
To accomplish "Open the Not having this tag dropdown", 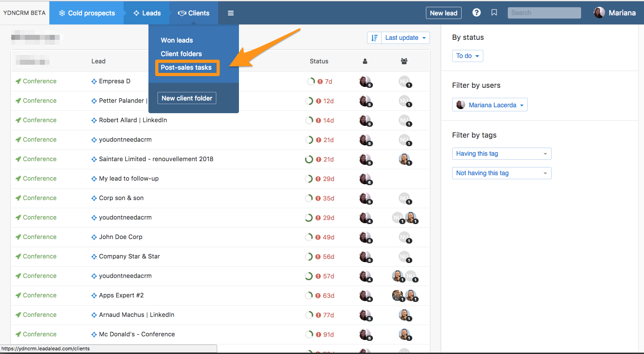I will coord(501,173).
